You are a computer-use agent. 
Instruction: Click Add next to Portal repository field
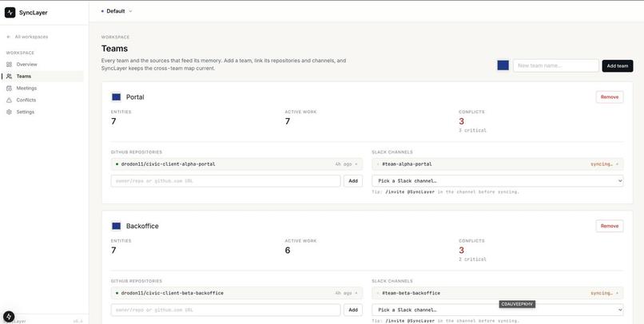coord(353,181)
